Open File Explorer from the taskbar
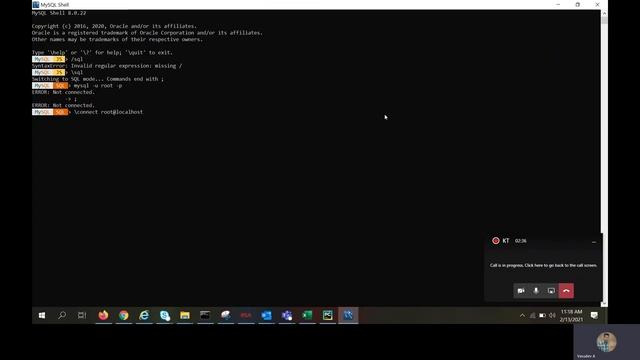640x360 pixels. click(x=185, y=315)
